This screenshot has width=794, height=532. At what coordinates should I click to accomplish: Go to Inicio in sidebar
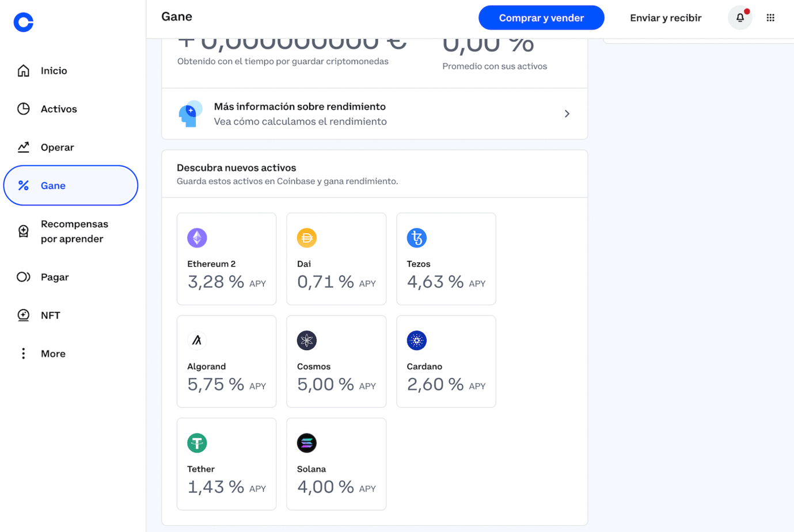tap(54, 71)
